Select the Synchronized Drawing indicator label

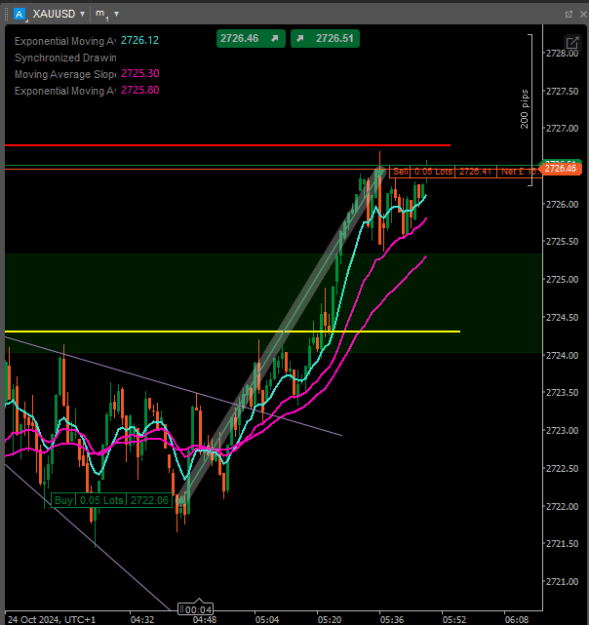(65, 58)
